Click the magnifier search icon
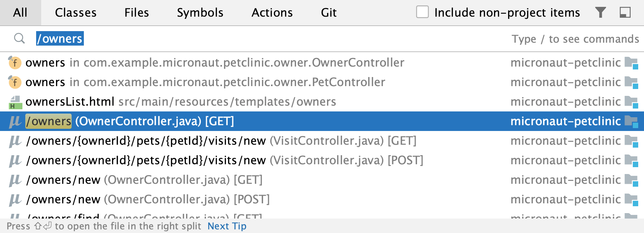The image size is (644, 233). [20, 38]
